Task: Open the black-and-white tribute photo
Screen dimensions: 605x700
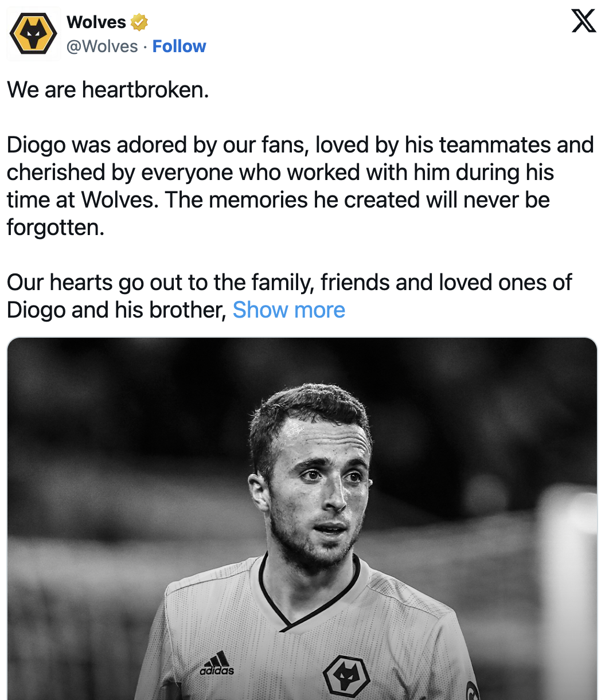Action: [x=302, y=518]
